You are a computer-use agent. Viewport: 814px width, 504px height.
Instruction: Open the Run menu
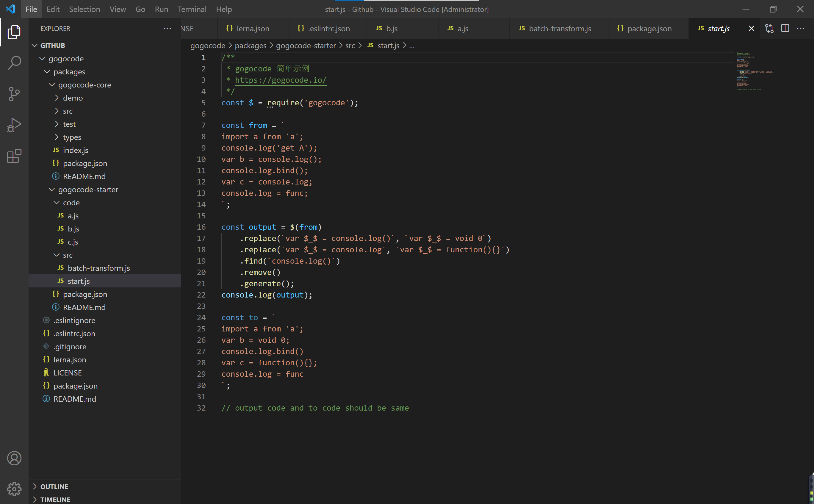[x=161, y=9]
